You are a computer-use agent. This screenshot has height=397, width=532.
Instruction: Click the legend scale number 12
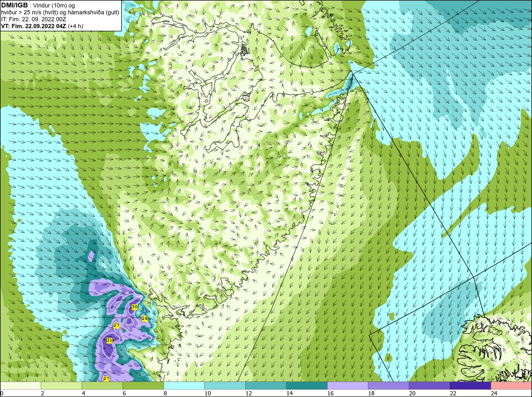point(248,393)
